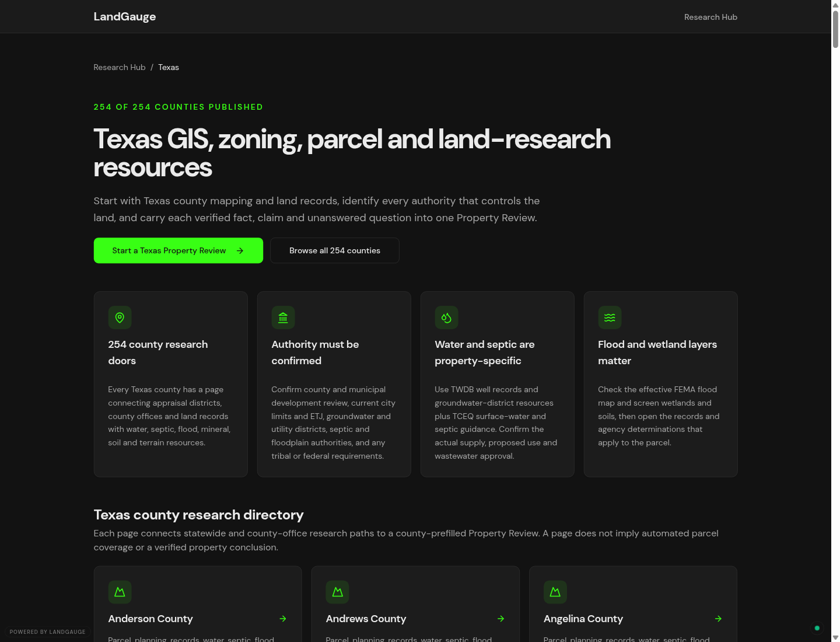
Task: Click paragraph starting 'Check the effective FEMA flood'
Action: (x=659, y=416)
